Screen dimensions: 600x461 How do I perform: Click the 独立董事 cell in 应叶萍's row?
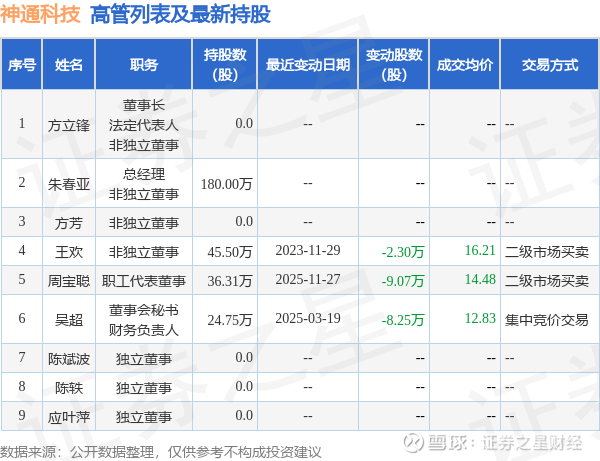(143, 417)
